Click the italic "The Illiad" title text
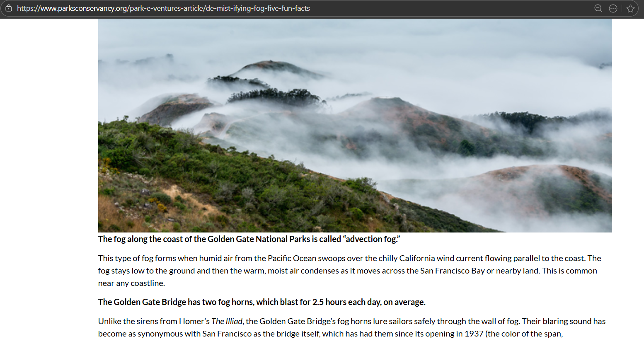The width and height of the screenshot is (644, 339). (227, 321)
